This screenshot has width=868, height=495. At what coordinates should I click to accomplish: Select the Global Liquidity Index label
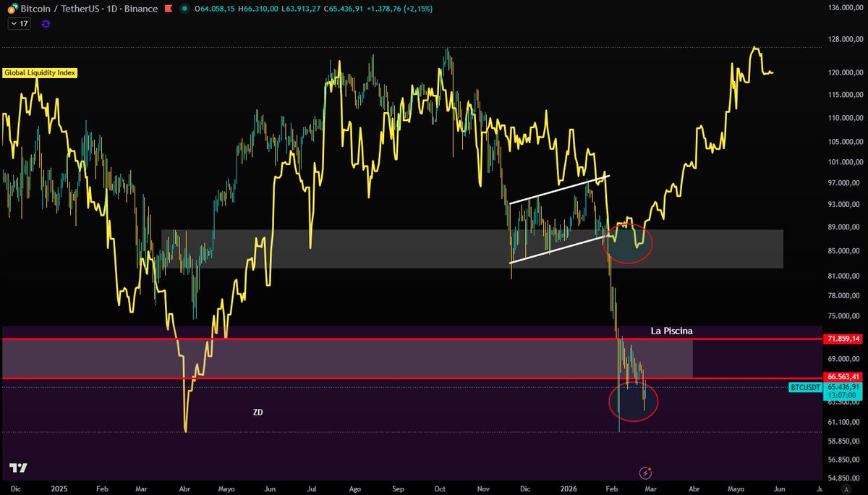point(40,72)
